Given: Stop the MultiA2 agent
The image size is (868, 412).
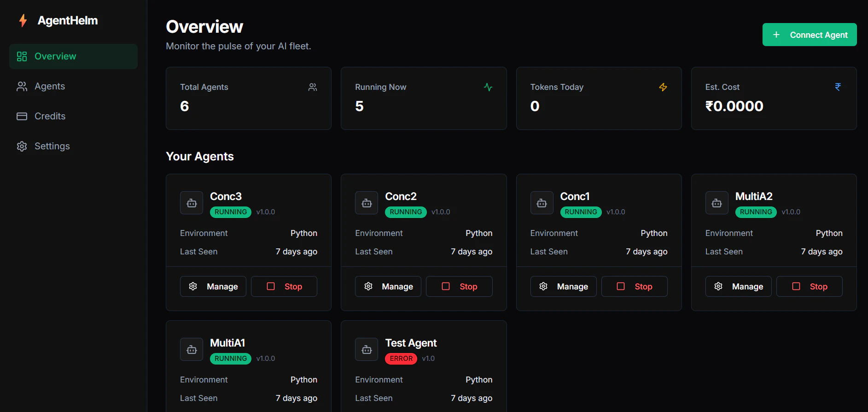Looking at the screenshot, I should pos(810,286).
